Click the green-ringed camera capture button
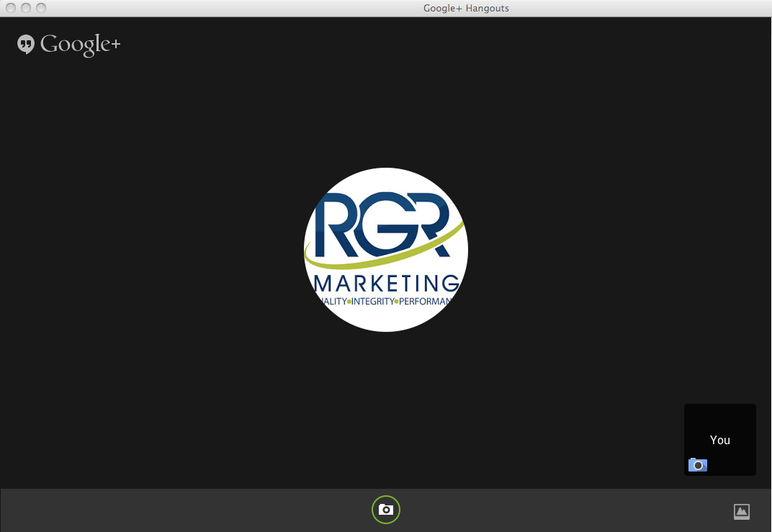The image size is (772, 532). tap(386, 510)
